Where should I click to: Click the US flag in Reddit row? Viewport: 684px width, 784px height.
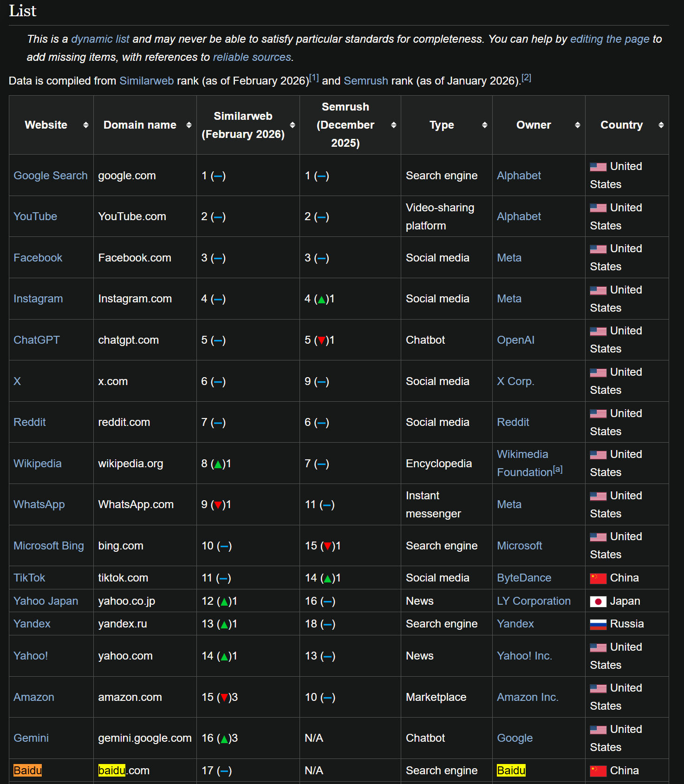click(x=598, y=414)
